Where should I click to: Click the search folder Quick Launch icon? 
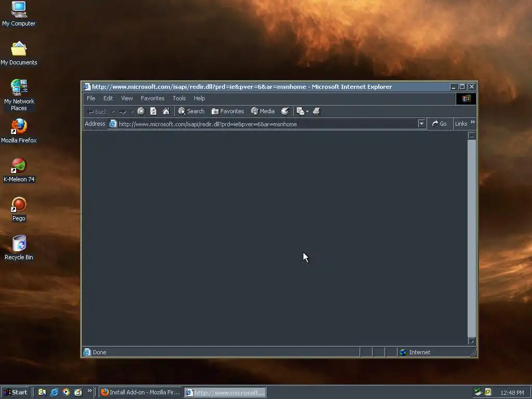pos(42,392)
